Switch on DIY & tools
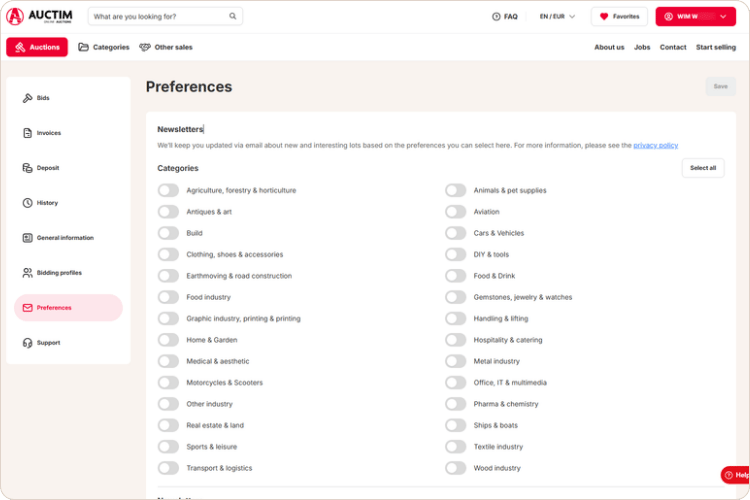The height and width of the screenshot is (500, 750). (455, 254)
